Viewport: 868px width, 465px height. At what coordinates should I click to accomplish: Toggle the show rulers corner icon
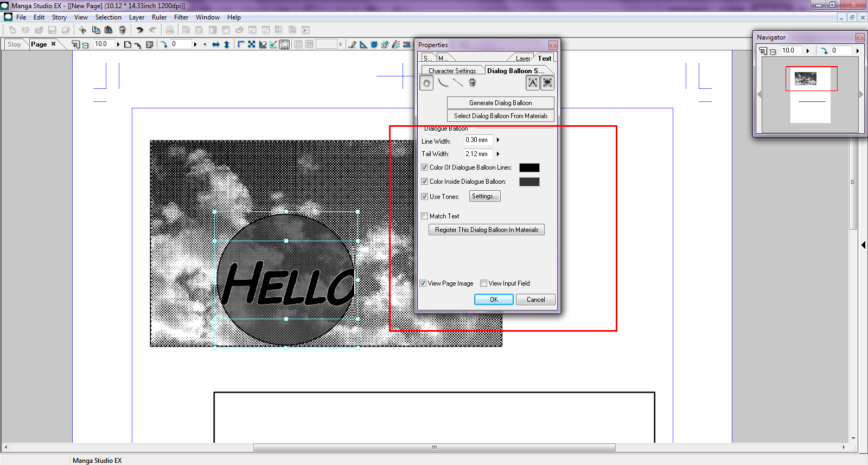(x=241, y=44)
